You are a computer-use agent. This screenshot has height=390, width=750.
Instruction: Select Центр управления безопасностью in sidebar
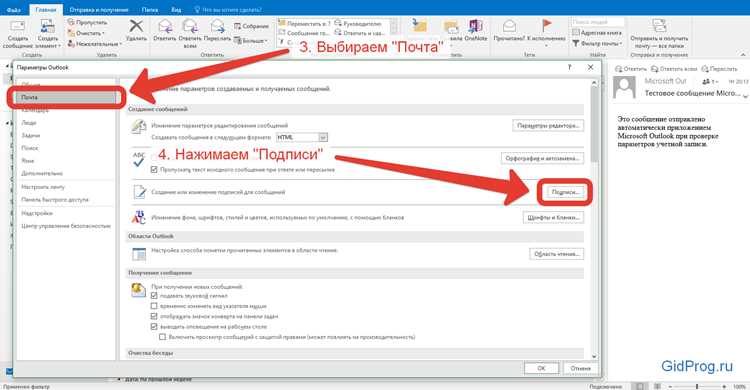(66, 226)
